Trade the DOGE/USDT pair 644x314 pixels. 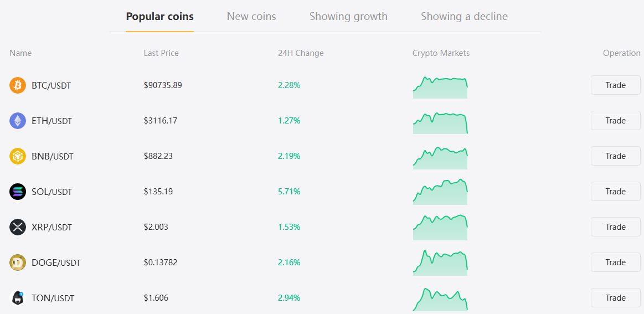(x=615, y=262)
